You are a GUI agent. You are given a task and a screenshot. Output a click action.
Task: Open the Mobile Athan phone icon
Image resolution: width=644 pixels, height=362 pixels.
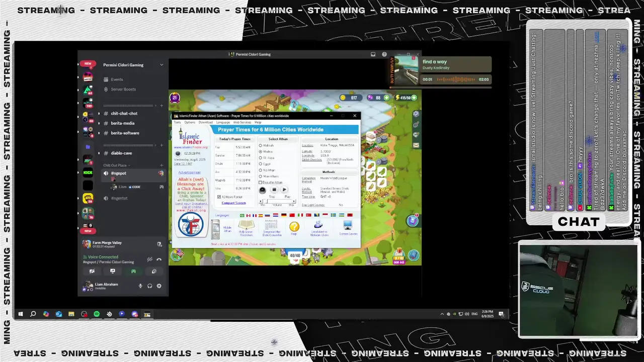215,229
